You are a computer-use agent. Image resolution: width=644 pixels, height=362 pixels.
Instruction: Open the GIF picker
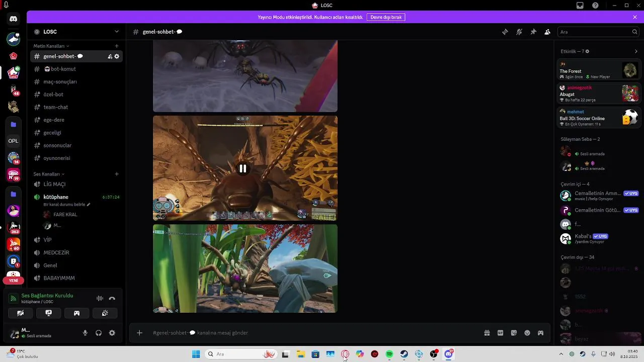coord(501,333)
